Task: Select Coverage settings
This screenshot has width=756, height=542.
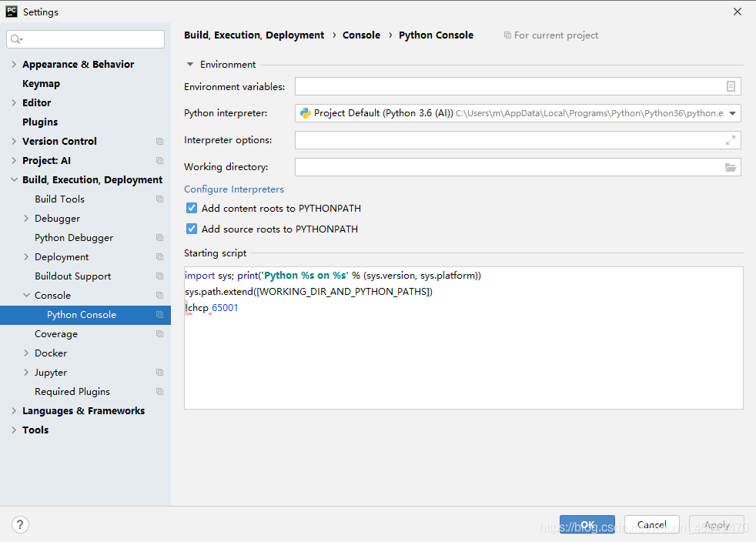Action: [x=56, y=334]
